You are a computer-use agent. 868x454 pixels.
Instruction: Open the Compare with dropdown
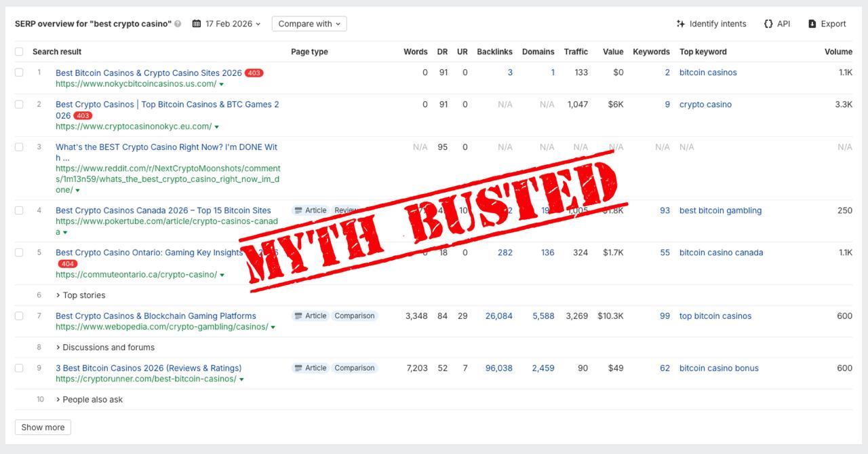pos(309,23)
